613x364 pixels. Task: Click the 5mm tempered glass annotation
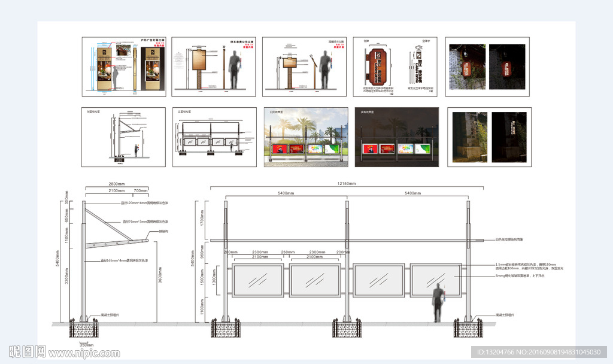pyautogui.click(x=520, y=275)
